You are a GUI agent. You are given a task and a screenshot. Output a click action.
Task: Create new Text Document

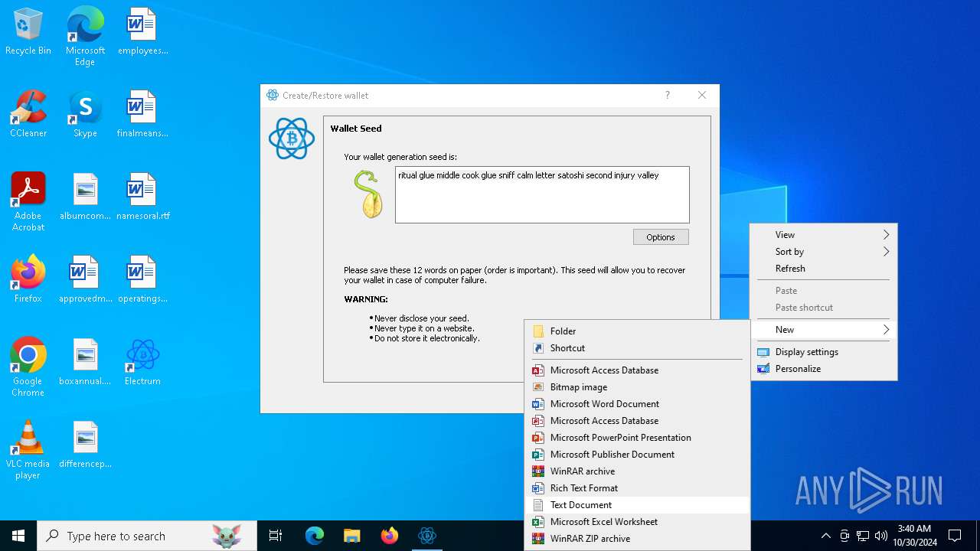click(637, 505)
